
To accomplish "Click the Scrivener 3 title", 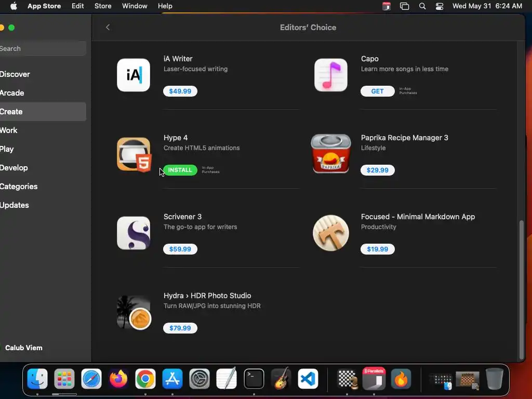I will 182,217.
